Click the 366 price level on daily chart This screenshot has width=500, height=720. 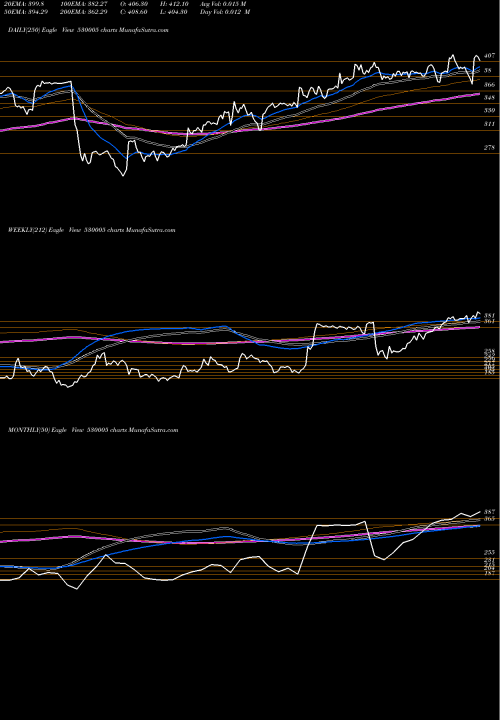[489, 85]
